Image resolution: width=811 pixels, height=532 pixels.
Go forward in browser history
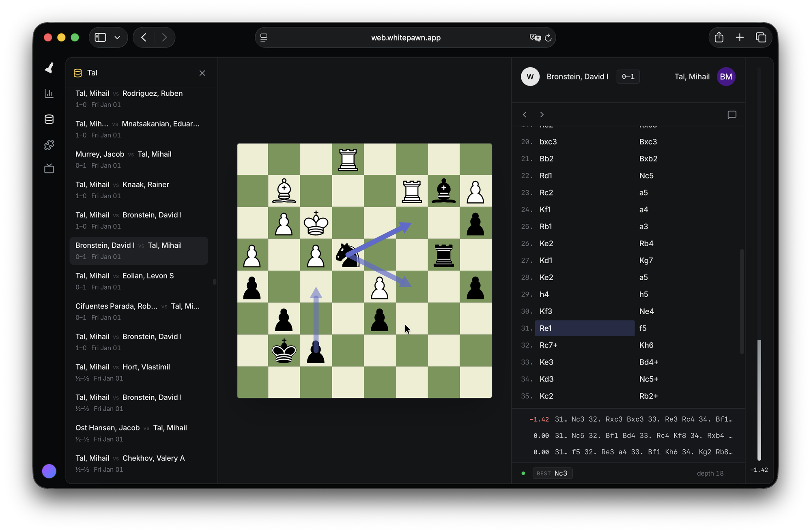(164, 37)
